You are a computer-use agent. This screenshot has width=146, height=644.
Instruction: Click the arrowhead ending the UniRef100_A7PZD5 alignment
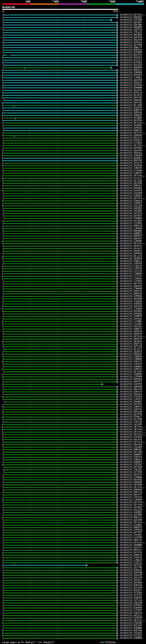(x=112, y=20)
